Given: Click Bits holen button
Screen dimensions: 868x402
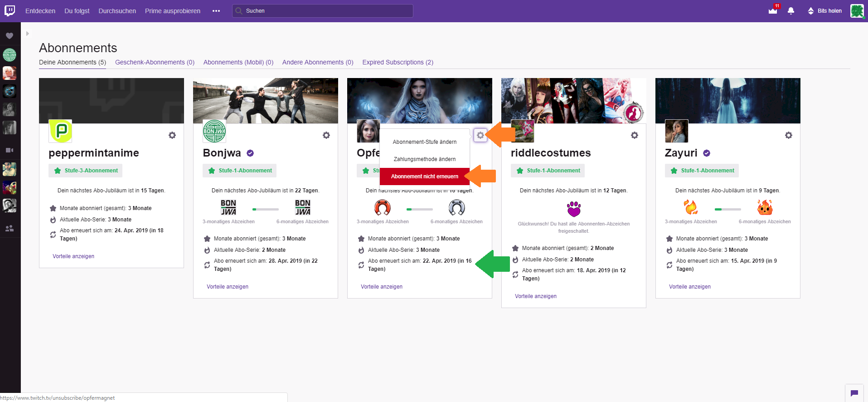Looking at the screenshot, I should click(824, 11).
